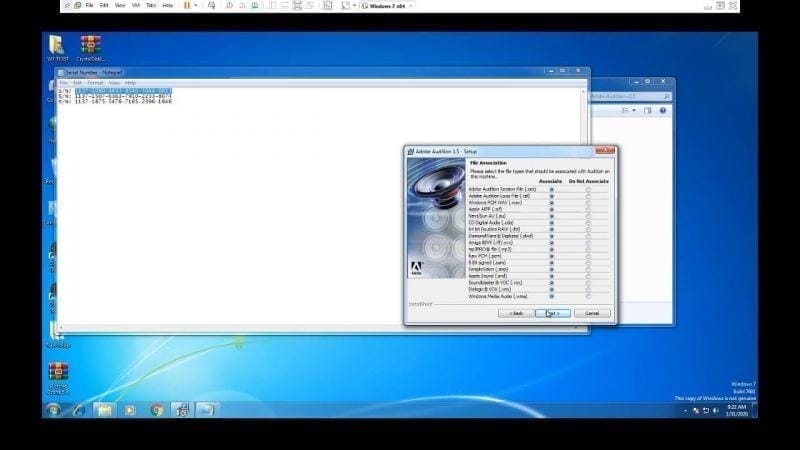Cancel the Adobe Audition setup
The height and width of the screenshot is (450, 800).
pyautogui.click(x=592, y=313)
